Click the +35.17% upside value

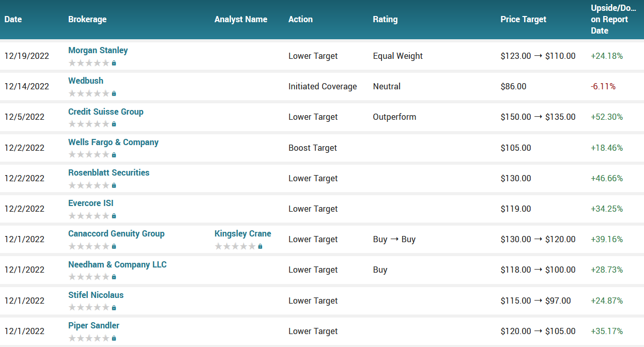click(x=607, y=331)
